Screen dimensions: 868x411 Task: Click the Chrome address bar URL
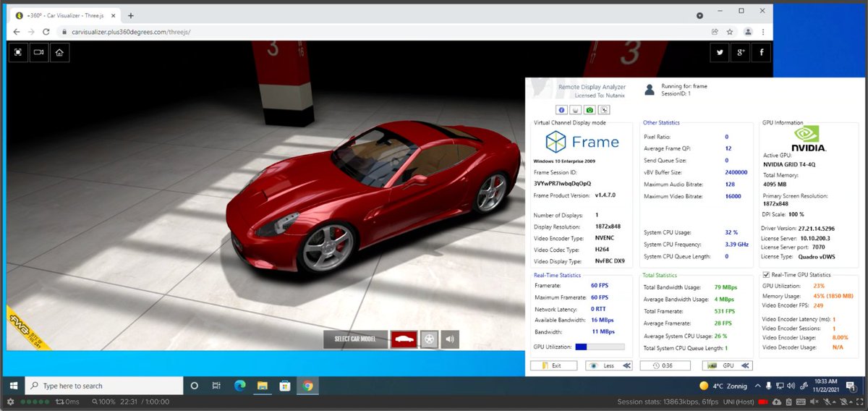(131, 32)
